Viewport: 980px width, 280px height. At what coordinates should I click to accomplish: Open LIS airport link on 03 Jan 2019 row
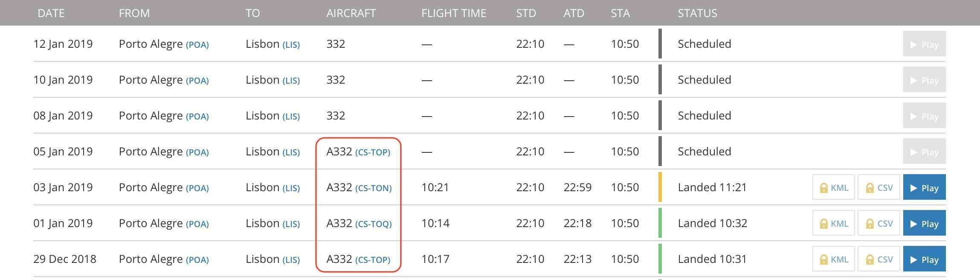291,188
